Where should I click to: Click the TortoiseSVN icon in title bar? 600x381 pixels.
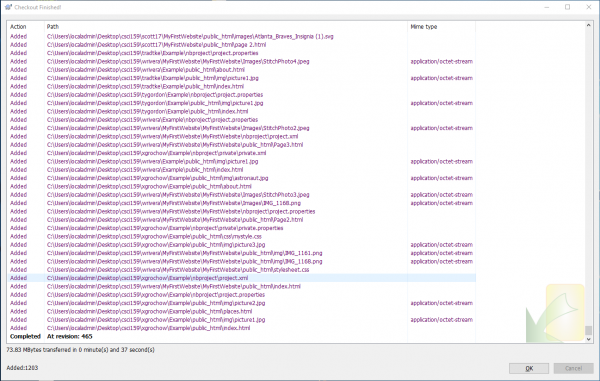coord(8,7)
